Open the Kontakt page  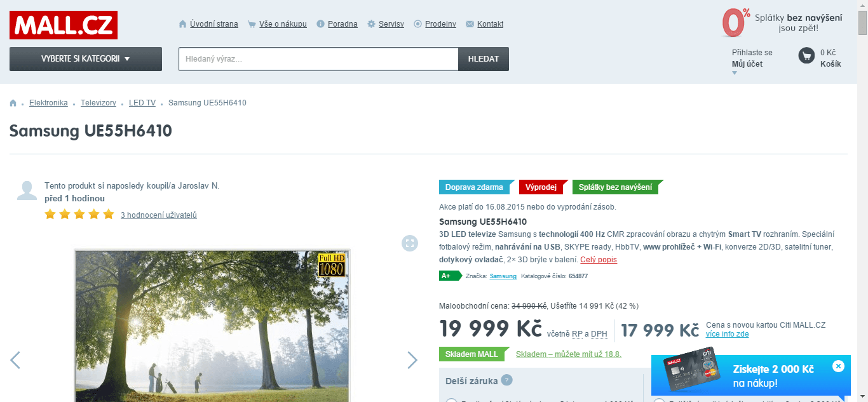pos(490,24)
